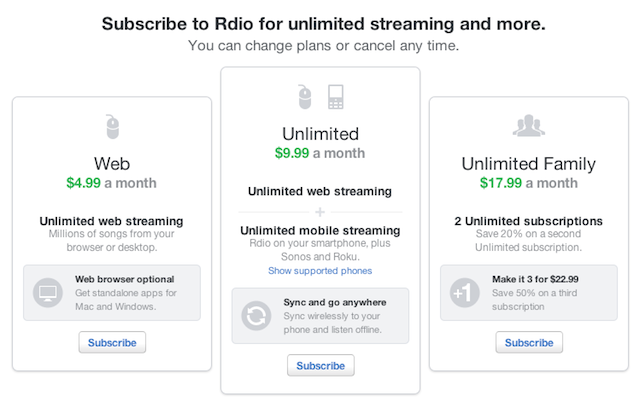This screenshot has width=640, height=402.
Task: Click the Web browser optional info box
Action: click(x=112, y=293)
